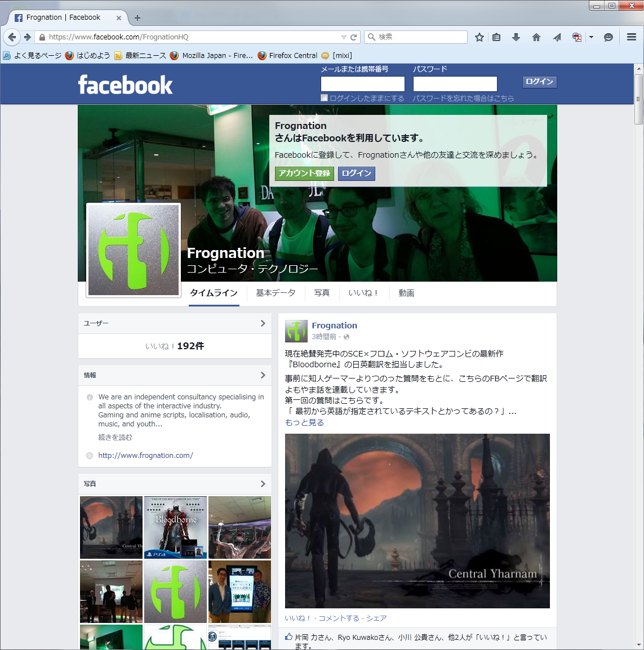The height and width of the screenshot is (650, 644).
Task: Click the いいね！ link under the post
Action: pos(297,618)
